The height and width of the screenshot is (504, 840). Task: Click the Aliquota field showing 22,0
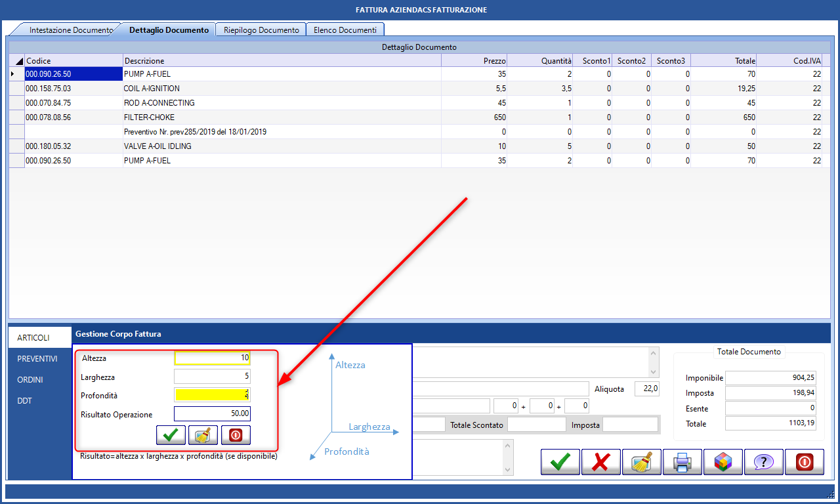pos(646,389)
